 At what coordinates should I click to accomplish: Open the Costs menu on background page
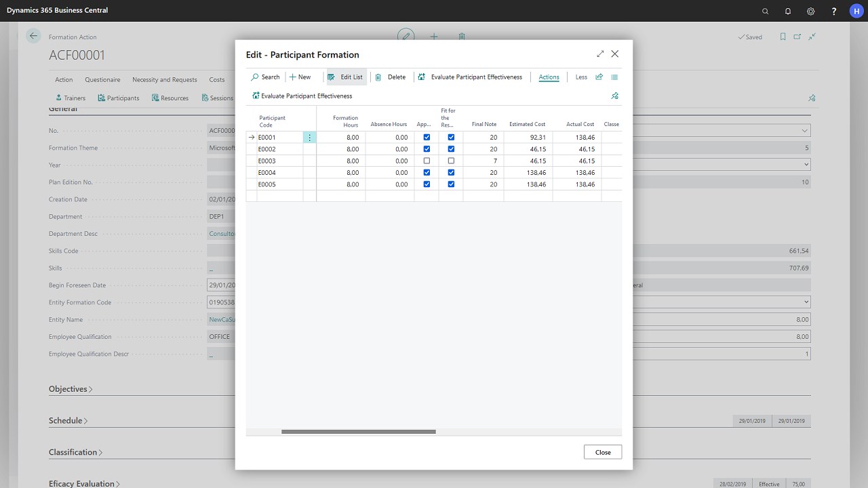pyautogui.click(x=217, y=80)
